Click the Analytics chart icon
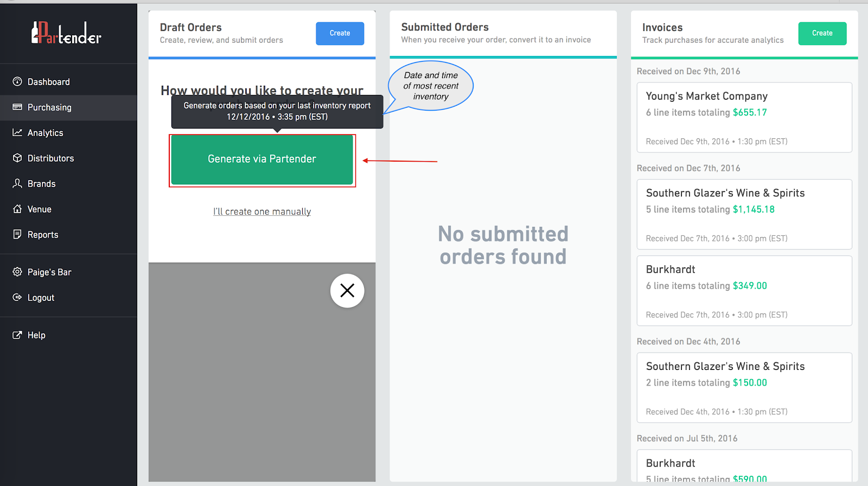The image size is (868, 486). [x=17, y=132]
